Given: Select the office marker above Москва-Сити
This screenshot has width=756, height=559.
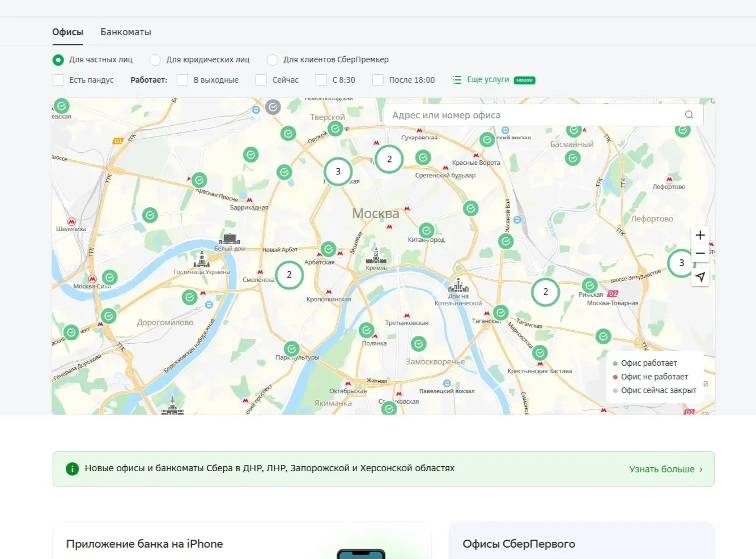Looking at the screenshot, I should [109, 278].
